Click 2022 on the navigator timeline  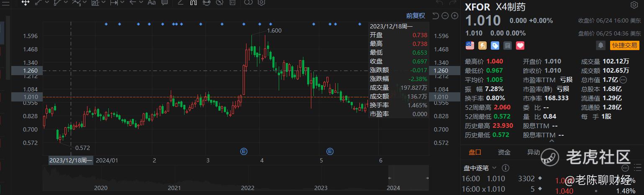[248, 188]
